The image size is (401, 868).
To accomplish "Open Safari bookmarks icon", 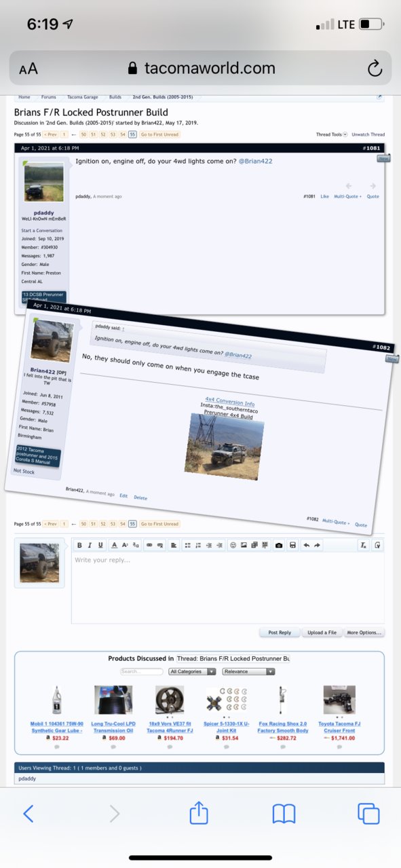I will click(284, 814).
